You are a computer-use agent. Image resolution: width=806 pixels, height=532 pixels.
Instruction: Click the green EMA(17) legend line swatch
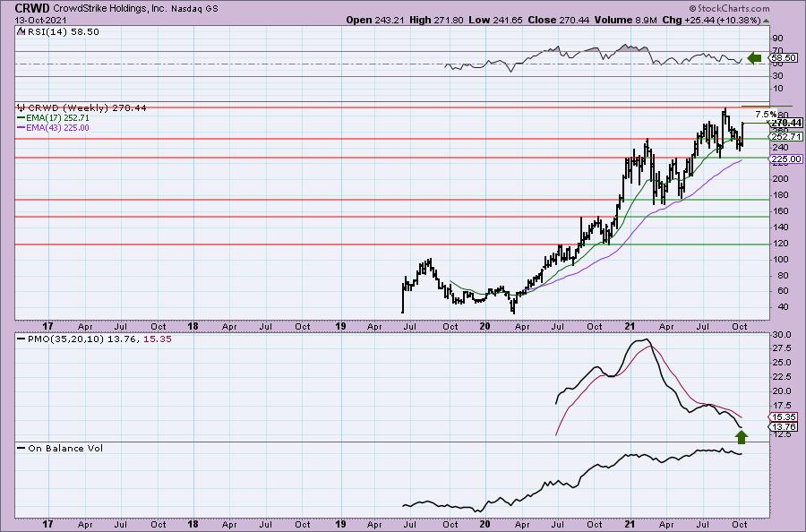tap(21, 117)
